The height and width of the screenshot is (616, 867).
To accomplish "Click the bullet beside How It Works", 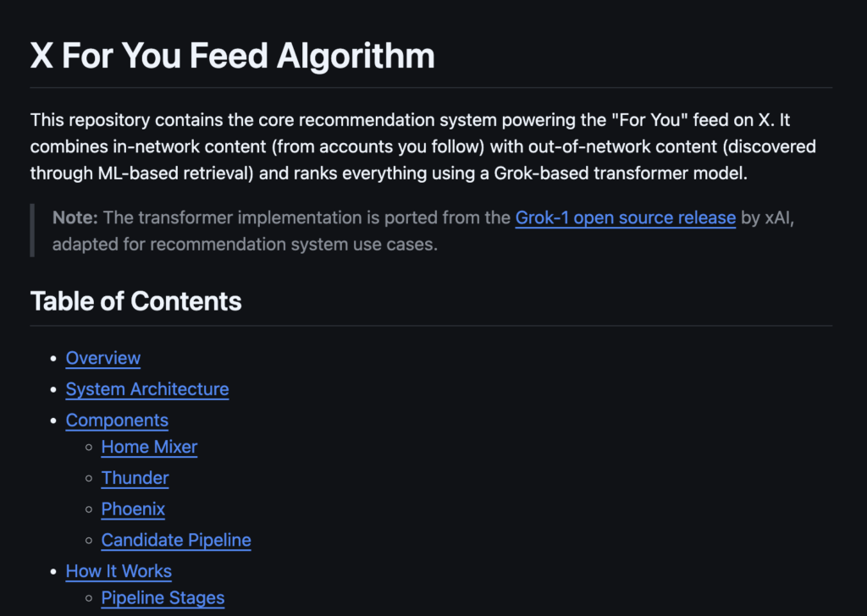I will pyautogui.click(x=54, y=572).
